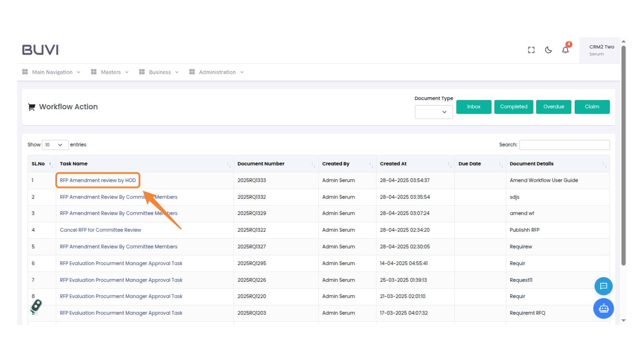Open the blue chat message icon
This screenshot has height=362, width=644.
coord(603,286)
